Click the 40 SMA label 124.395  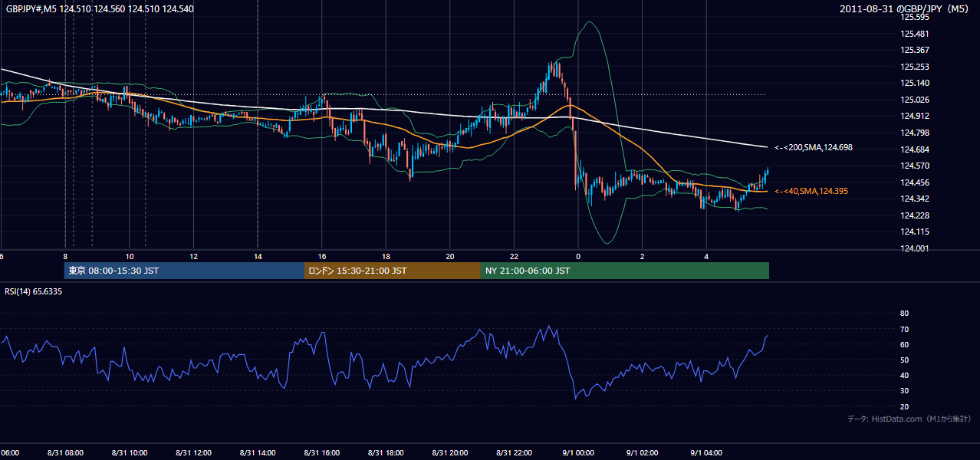(x=811, y=191)
